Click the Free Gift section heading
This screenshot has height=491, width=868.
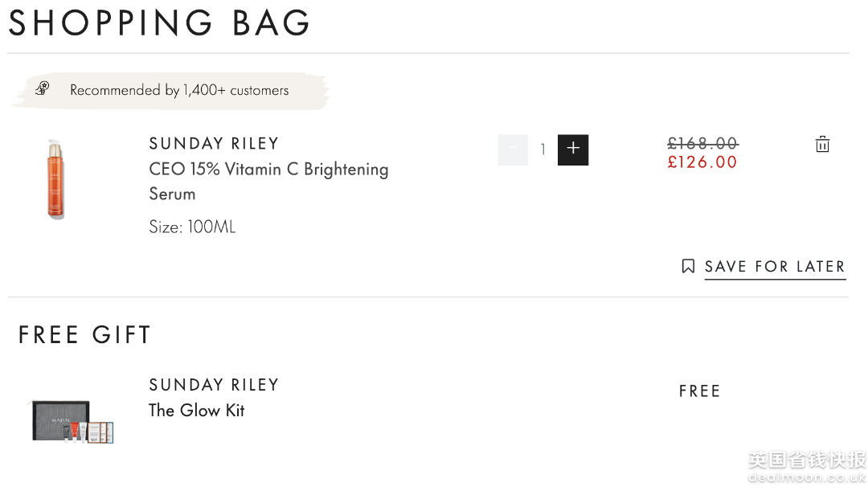point(84,334)
